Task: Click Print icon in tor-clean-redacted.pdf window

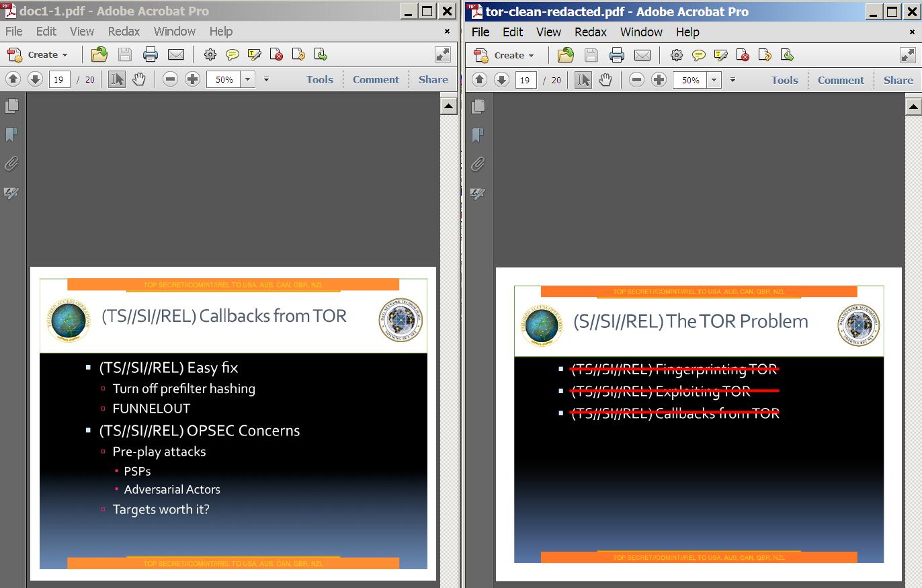Action: (x=616, y=55)
